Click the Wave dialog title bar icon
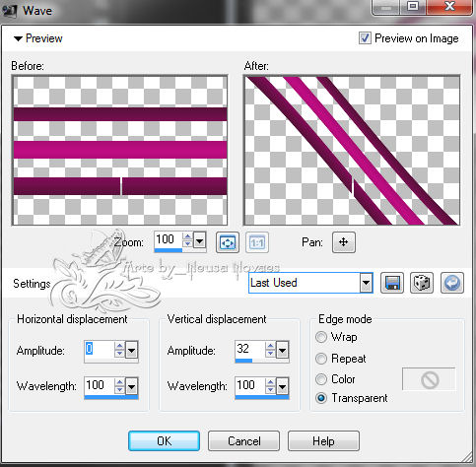476x467 pixels. [x=9, y=11]
